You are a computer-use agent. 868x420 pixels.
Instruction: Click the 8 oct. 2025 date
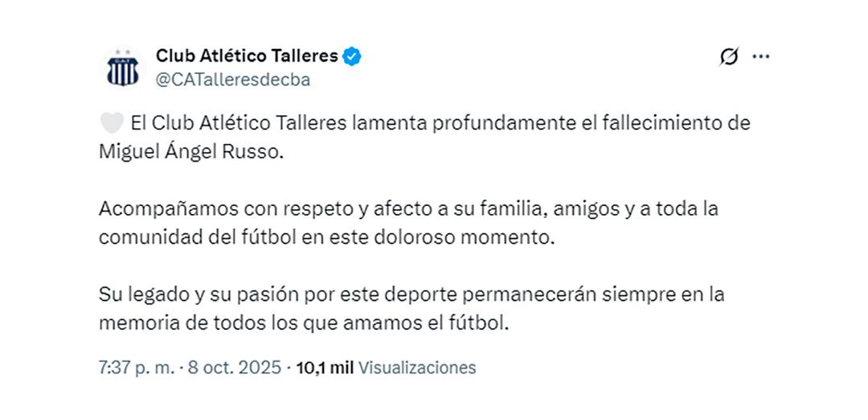coord(235,368)
